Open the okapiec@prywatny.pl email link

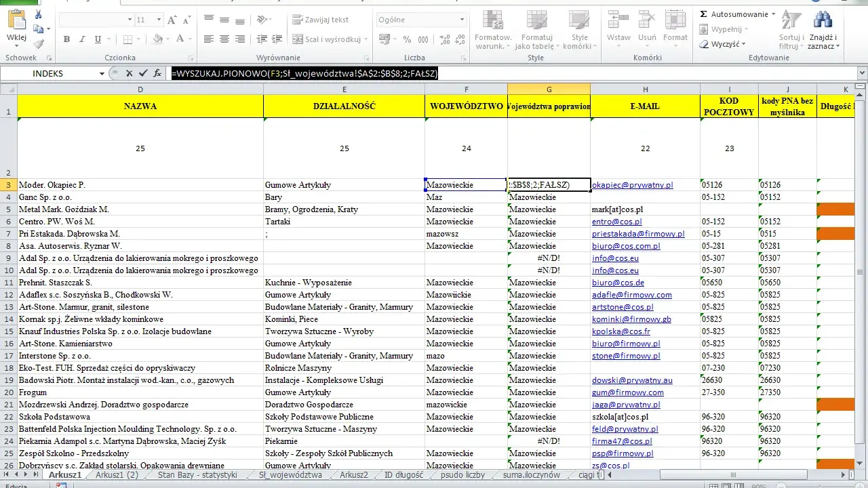click(633, 185)
